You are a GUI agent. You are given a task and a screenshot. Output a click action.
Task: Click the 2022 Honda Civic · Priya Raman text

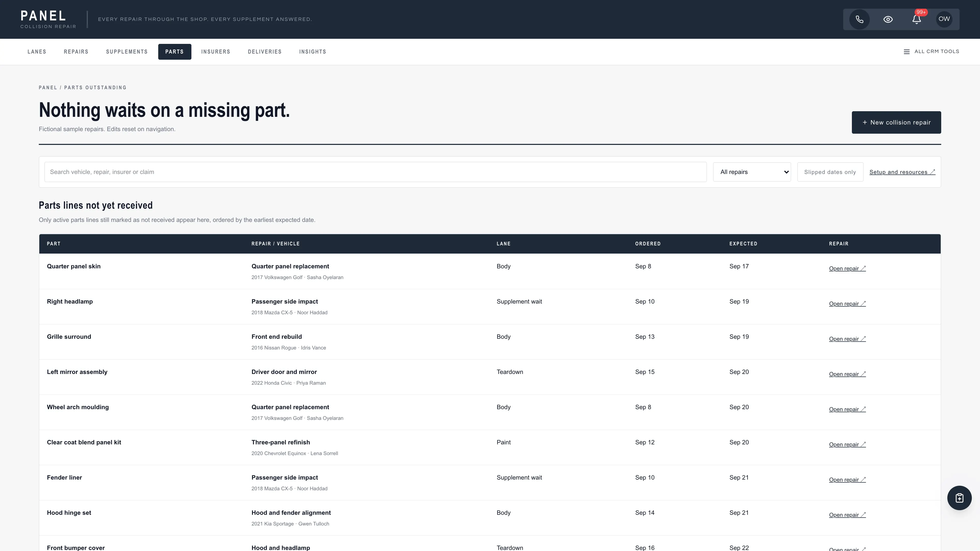288,383
